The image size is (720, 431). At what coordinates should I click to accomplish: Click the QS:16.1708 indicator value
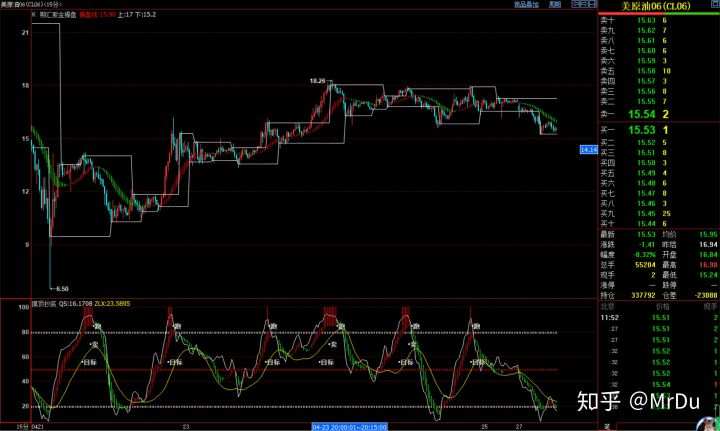pyautogui.click(x=75, y=304)
